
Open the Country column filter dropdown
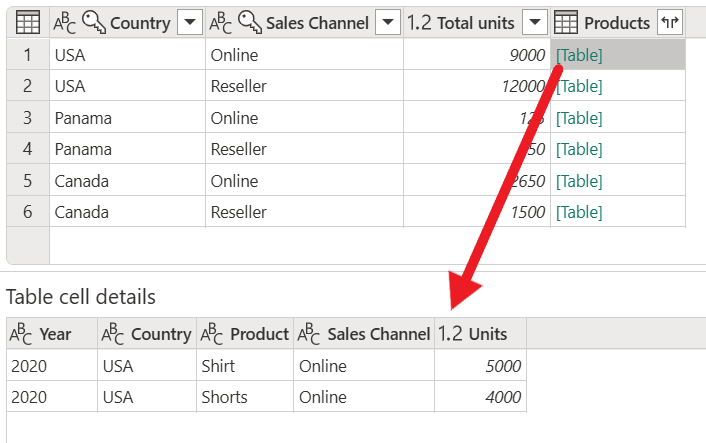point(190,22)
